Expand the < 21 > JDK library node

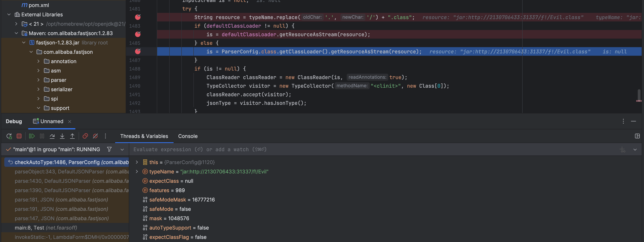[x=16, y=24]
